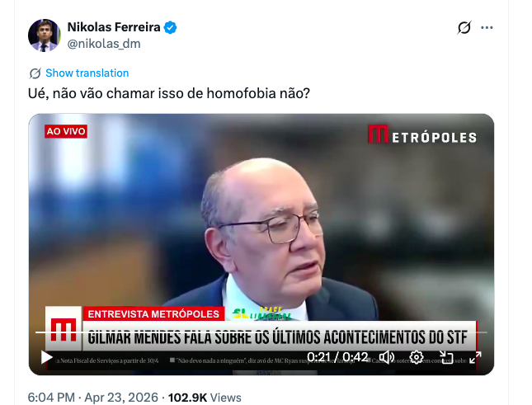Click the 0:21 / 0:42 time display
Image resolution: width=532 pixels, height=405 pixels.
click(337, 357)
